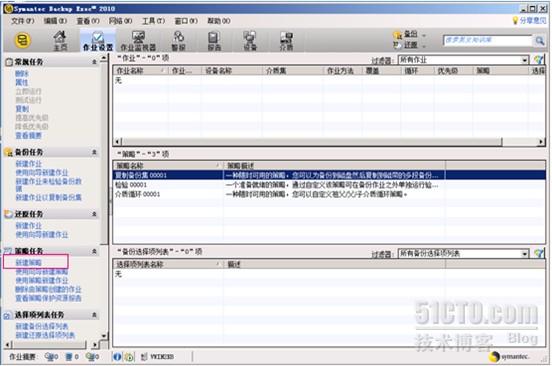This screenshot has height=366, width=552.
Task: Click the 选择项列表任务 section icon
Action: coord(8,315)
